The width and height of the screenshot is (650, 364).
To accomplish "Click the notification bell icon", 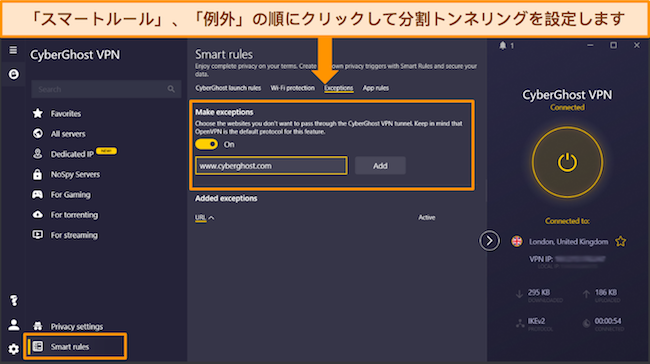I will pos(503,46).
